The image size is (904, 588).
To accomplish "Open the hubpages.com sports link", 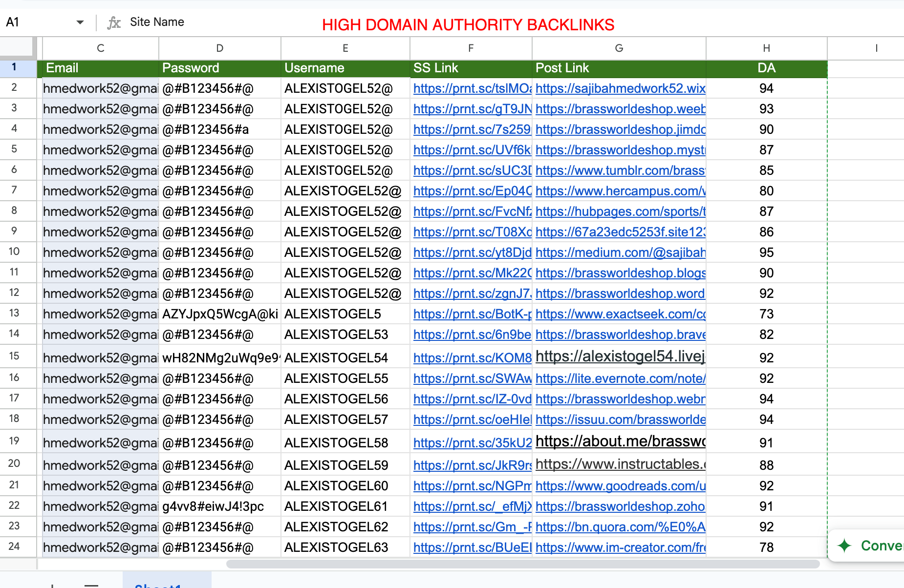I will point(619,211).
